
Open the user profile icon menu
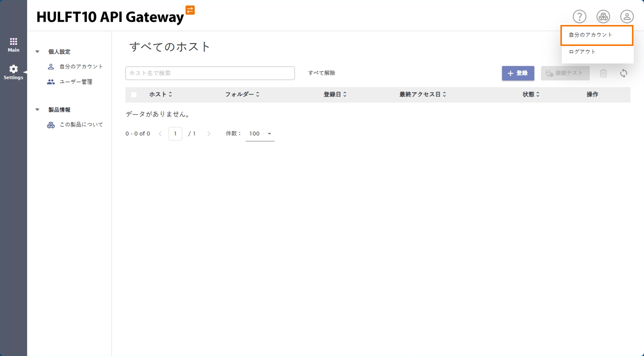tap(626, 17)
